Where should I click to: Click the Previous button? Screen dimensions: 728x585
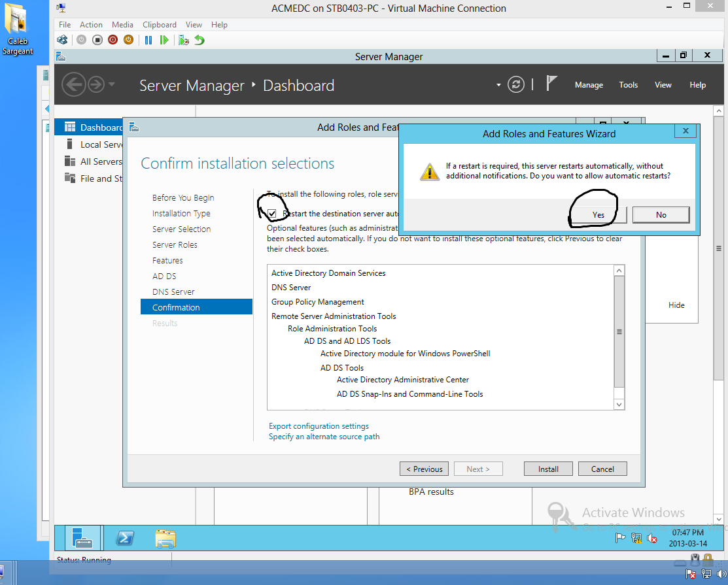pyautogui.click(x=424, y=469)
